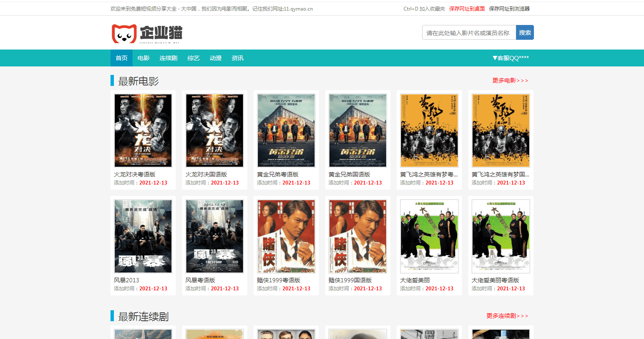Click 保存网址到浏览器 link

tap(509, 8)
